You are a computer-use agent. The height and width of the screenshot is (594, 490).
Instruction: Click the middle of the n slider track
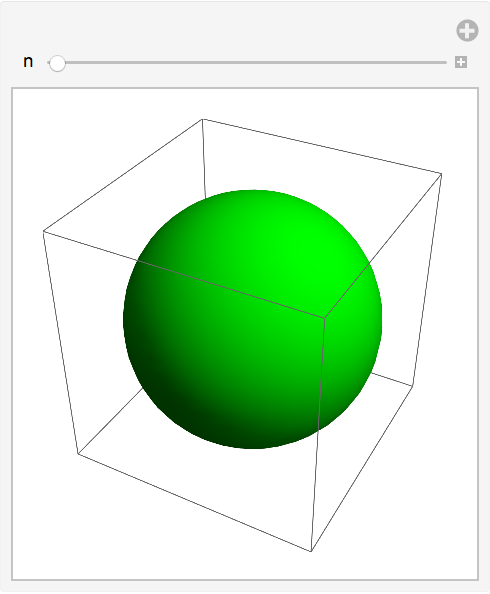click(247, 63)
